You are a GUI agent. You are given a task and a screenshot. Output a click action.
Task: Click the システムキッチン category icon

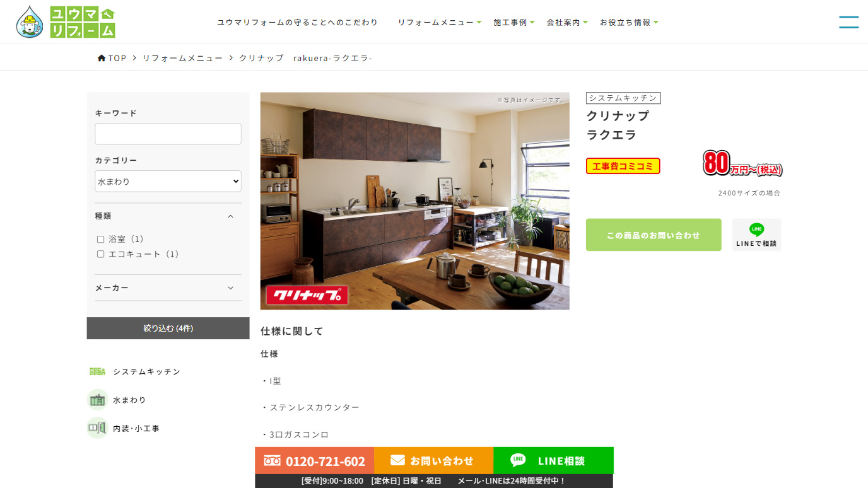(97, 371)
